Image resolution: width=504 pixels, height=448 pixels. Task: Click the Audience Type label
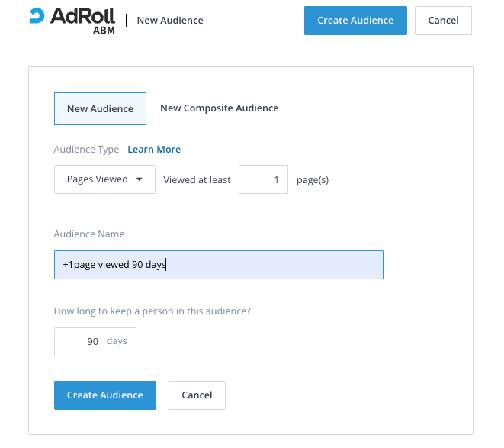(86, 150)
